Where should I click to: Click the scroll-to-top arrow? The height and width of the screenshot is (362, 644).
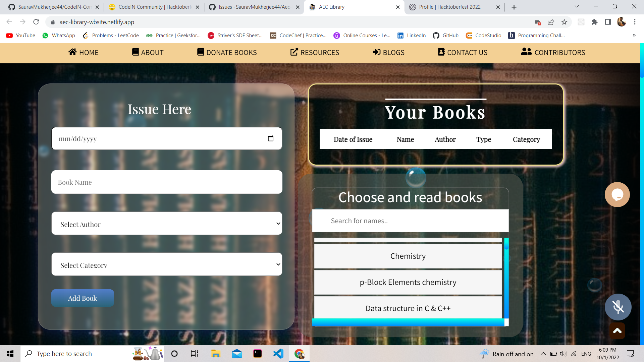[x=617, y=330]
